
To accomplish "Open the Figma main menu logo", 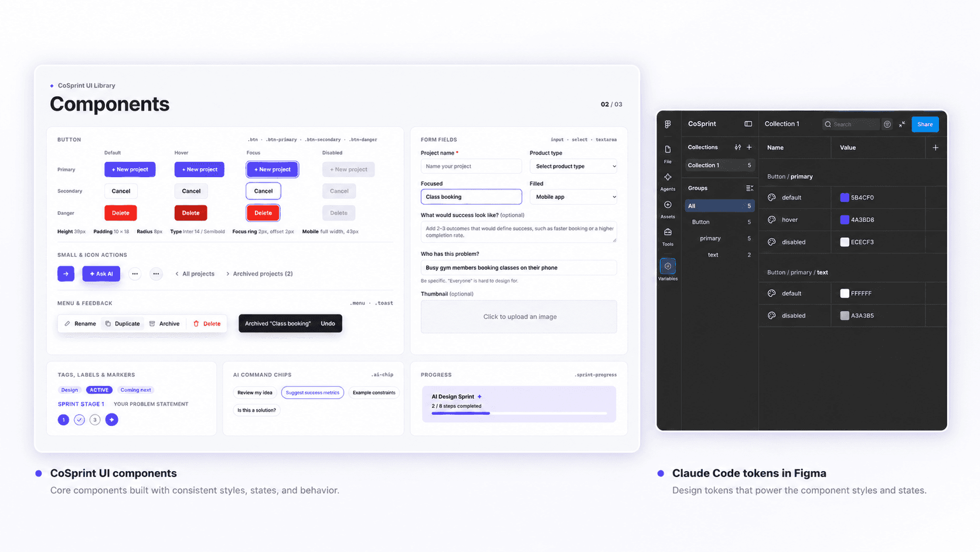I will [668, 124].
